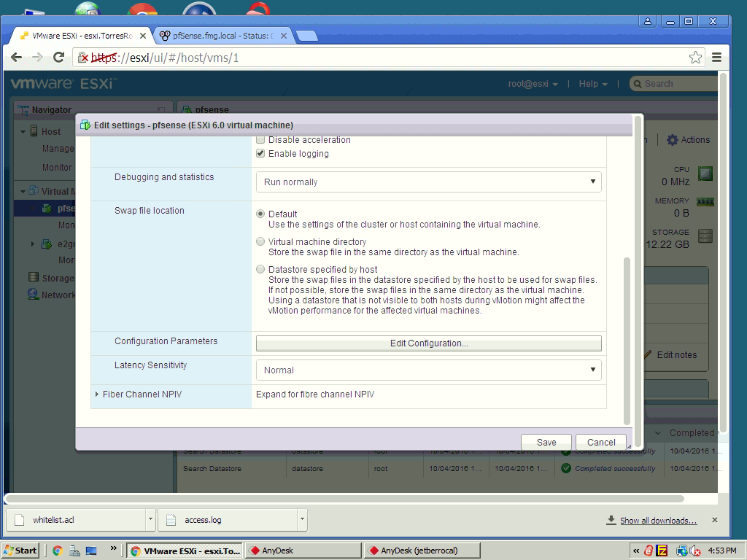
Task: Click the memory module icon
Action: [x=705, y=202]
